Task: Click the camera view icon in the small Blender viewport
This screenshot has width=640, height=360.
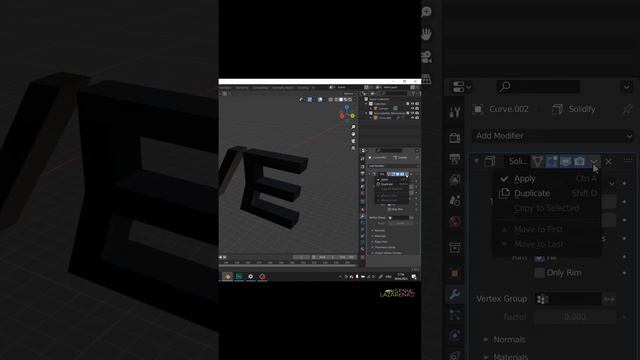Action: pyautogui.click(x=353, y=141)
